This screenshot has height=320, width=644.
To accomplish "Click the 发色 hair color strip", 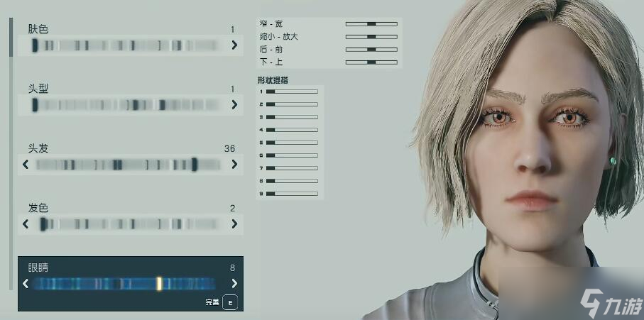I will pyautogui.click(x=127, y=224).
